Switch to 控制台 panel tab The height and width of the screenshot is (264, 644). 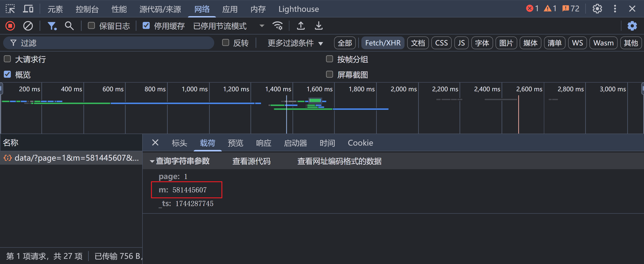pos(87,9)
